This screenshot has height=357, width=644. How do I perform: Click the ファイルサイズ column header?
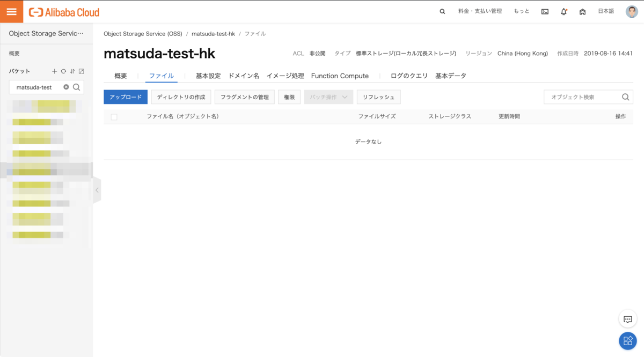click(x=377, y=116)
